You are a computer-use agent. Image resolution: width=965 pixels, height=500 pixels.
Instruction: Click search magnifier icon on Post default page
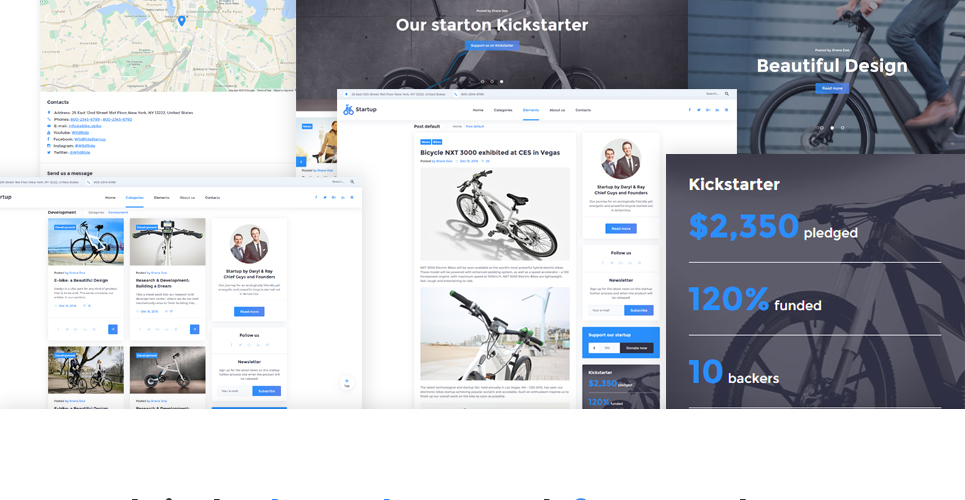[727, 94]
